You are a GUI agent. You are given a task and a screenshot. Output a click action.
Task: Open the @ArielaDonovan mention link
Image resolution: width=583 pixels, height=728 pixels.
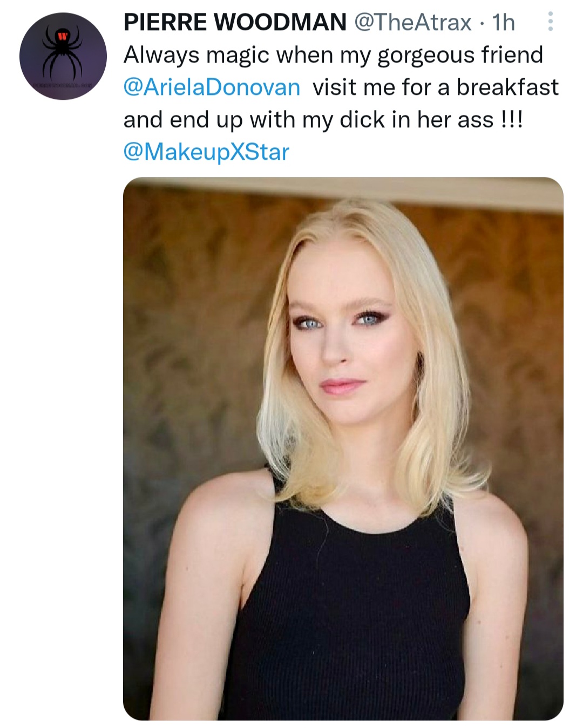[x=212, y=87]
